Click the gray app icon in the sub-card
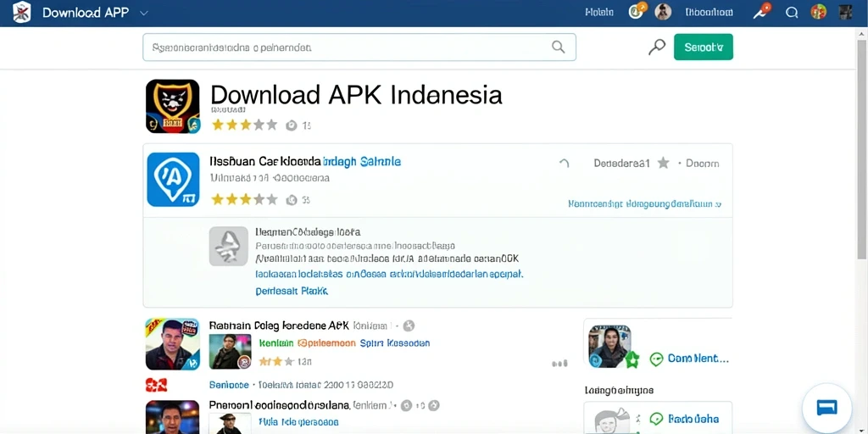This screenshot has width=868, height=434. pyautogui.click(x=228, y=246)
